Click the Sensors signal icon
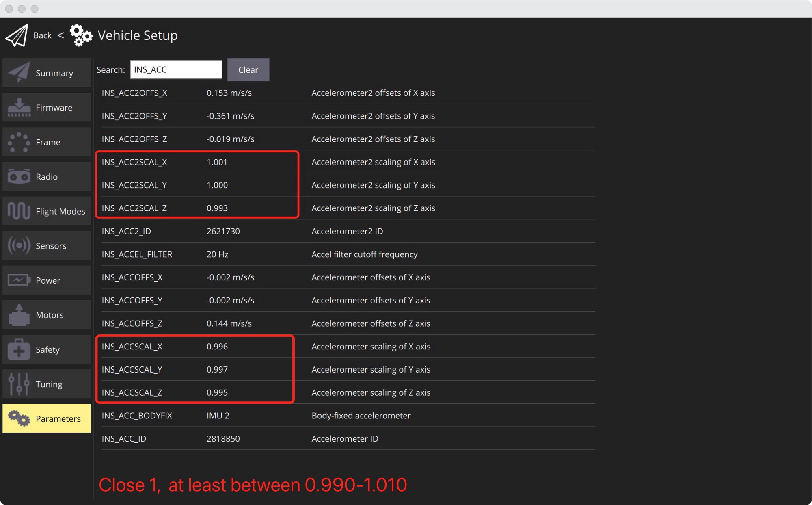 click(19, 245)
